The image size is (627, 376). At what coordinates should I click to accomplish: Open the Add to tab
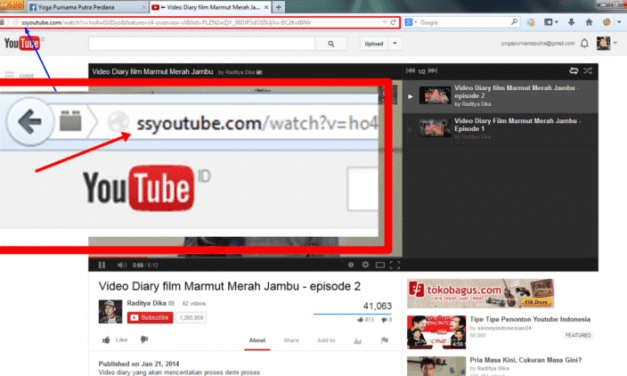pyautogui.click(x=326, y=340)
